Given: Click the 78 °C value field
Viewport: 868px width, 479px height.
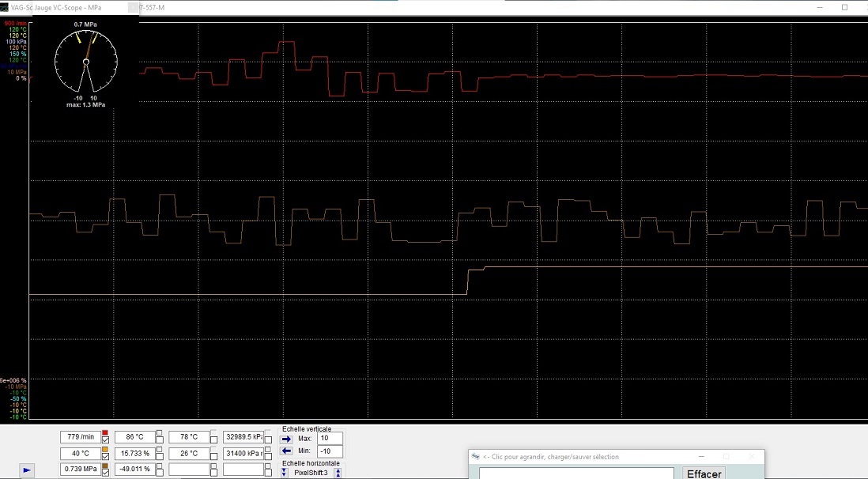Looking at the screenshot, I should (x=189, y=437).
